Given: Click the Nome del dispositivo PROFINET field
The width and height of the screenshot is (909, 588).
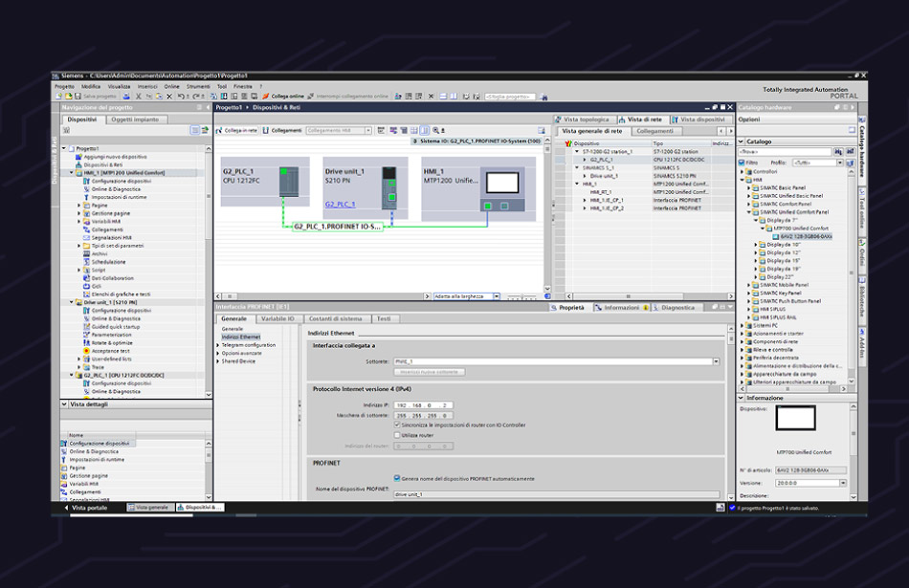Looking at the screenshot, I should (557, 494).
